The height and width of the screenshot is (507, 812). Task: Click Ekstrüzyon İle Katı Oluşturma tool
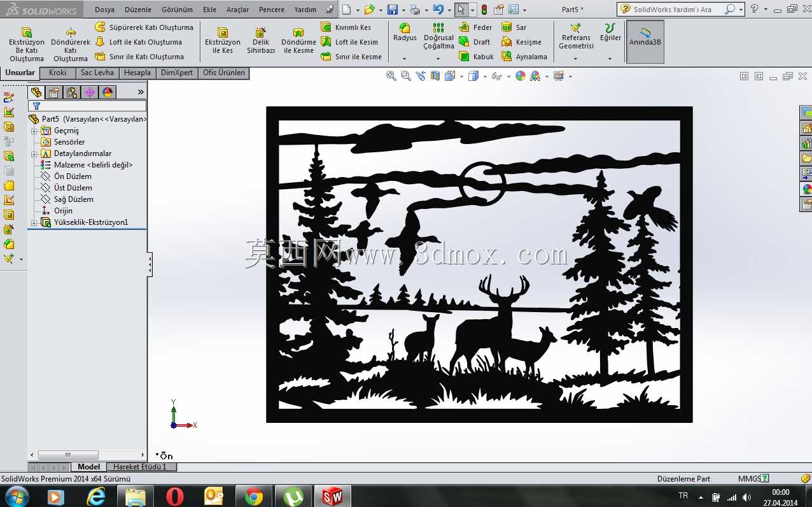point(26,45)
